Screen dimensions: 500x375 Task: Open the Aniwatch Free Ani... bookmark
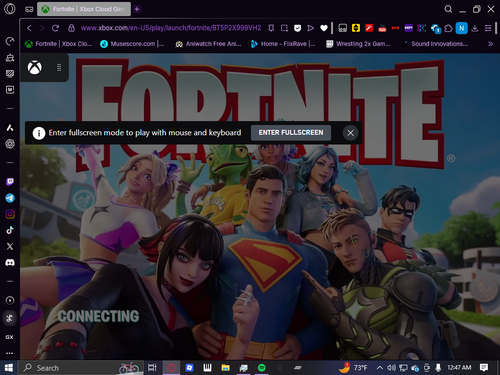click(x=208, y=44)
